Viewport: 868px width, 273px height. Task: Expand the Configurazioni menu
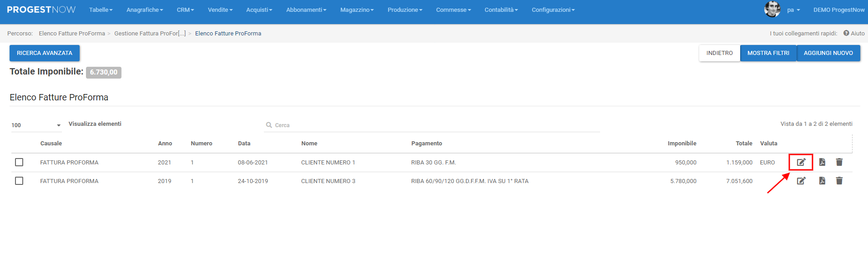pos(553,10)
